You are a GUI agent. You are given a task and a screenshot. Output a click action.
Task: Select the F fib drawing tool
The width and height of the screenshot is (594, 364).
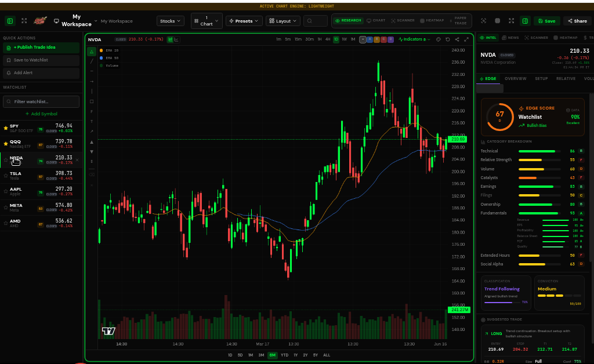[x=92, y=112]
